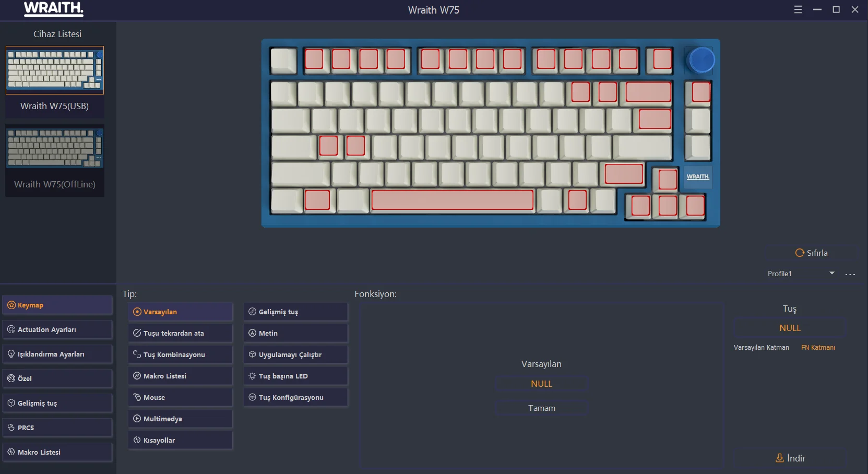This screenshot has width=868, height=474.
Task: Select the Multimedya key type
Action: coord(181,419)
